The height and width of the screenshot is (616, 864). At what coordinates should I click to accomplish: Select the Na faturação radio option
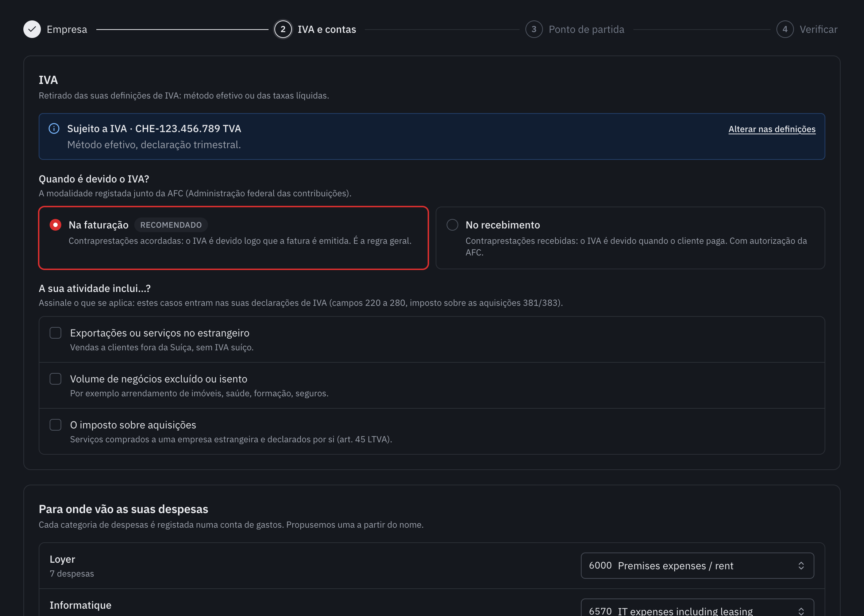click(55, 225)
